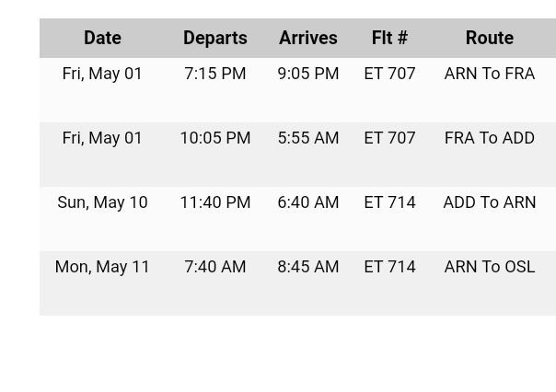Click the FRA To ADD route
Viewport: 556px width, 392px height.
coord(489,138)
